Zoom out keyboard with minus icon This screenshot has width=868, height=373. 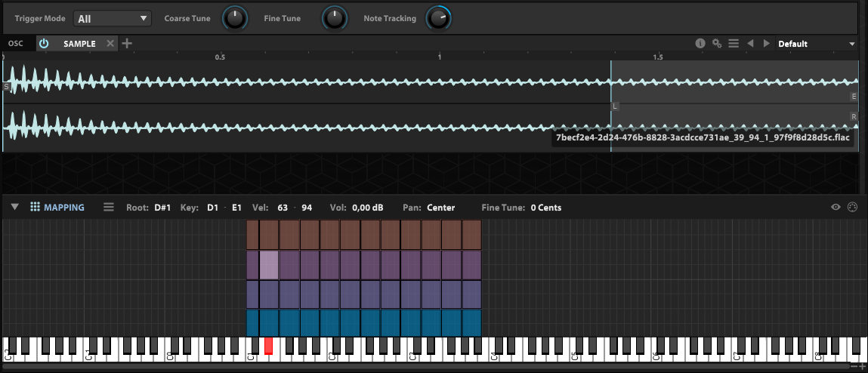click(x=854, y=366)
